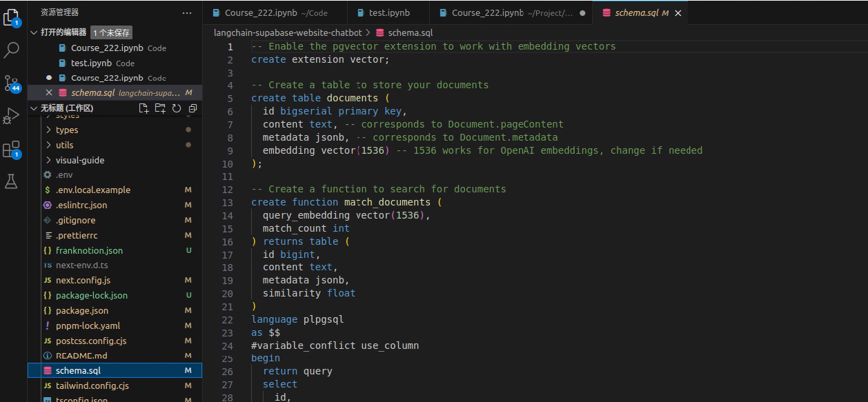Switch to the test.ipynb tab
Viewport: 868px width, 402px height.
click(389, 12)
